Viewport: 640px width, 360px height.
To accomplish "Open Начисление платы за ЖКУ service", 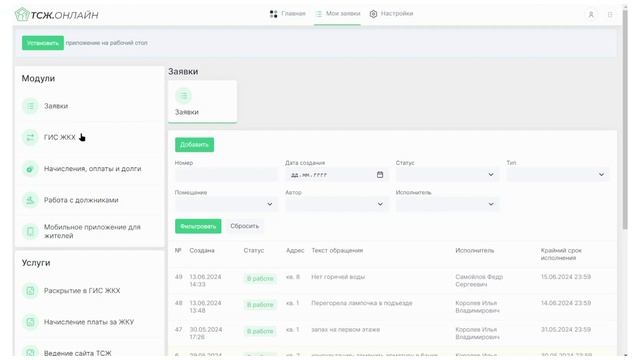I will tap(90, 322).
